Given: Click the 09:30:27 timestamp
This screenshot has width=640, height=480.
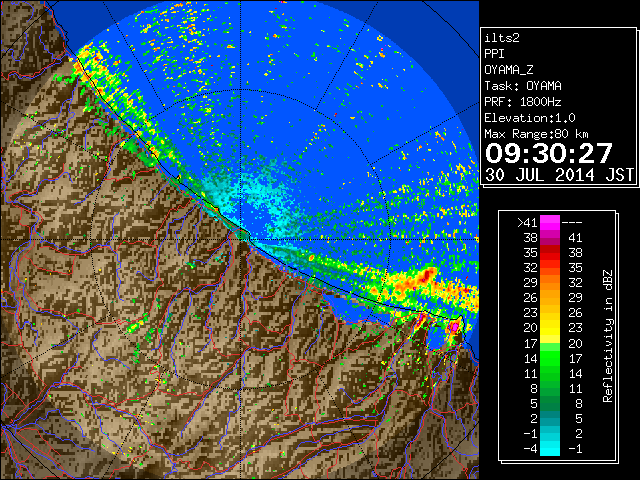Looking at the screenshot, I should click(x=549, y=153).
